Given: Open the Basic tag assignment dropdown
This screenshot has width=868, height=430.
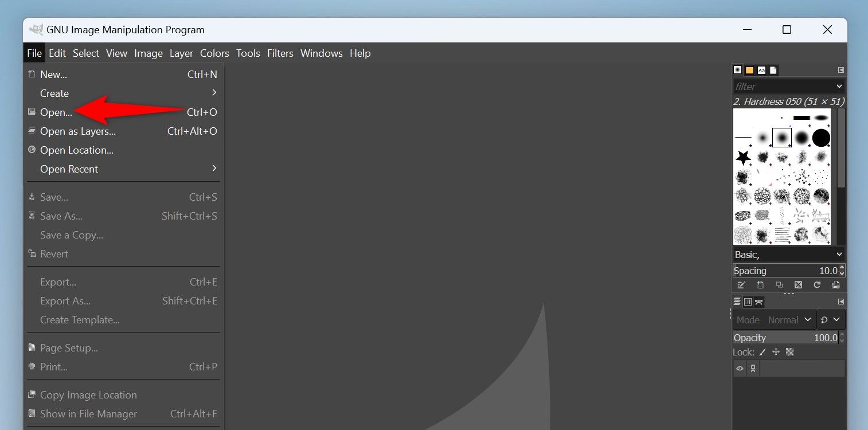Looking at the screenshot, I should (839, 255).
